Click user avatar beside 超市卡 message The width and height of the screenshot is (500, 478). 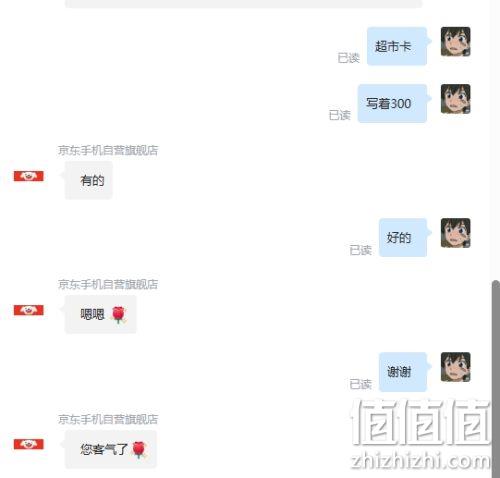point(455,42)
